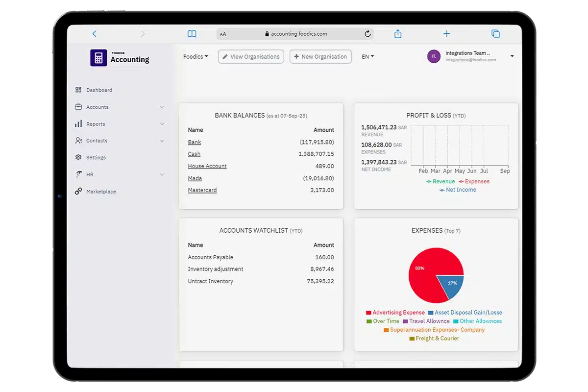
Task: Go to Dashboard in the sidebar
Action: [99, 90]
